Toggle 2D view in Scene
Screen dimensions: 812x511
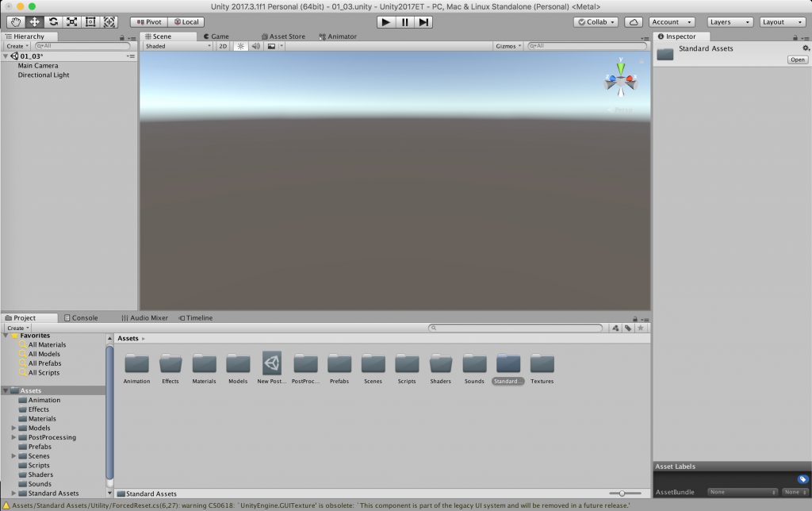[223, 46]
